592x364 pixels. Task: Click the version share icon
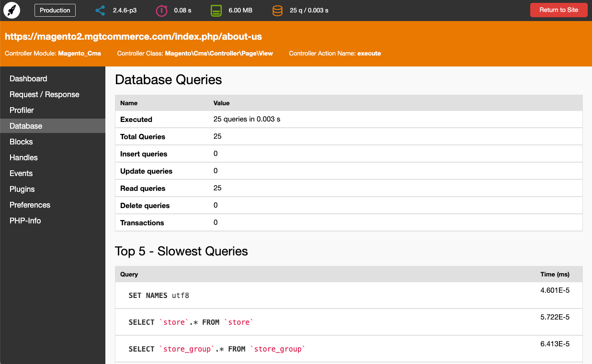[x=100, y=11]
